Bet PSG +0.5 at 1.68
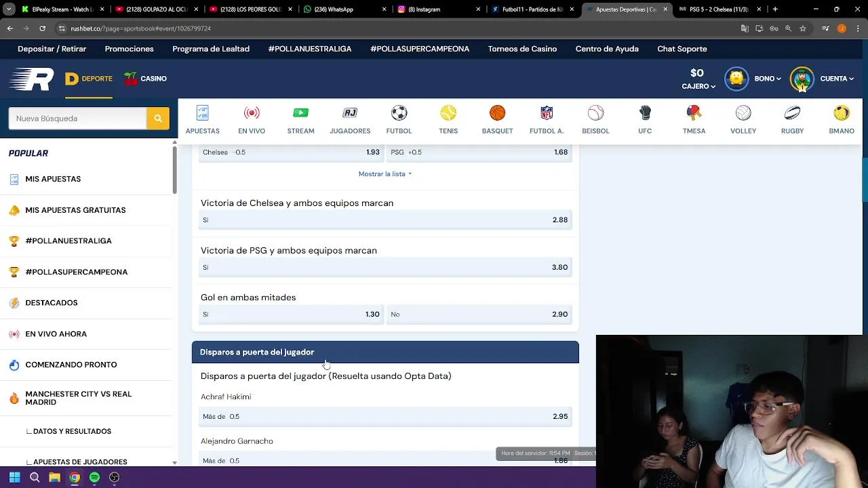 479,152
